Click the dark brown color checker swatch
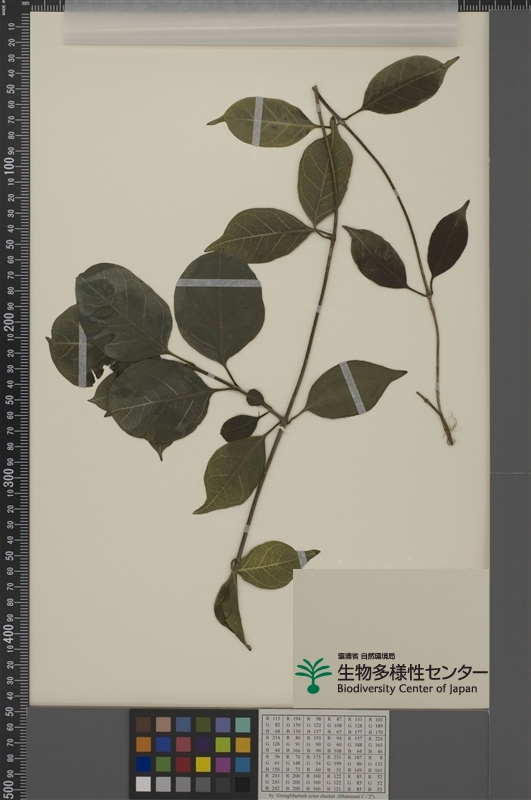 [144, 724]
